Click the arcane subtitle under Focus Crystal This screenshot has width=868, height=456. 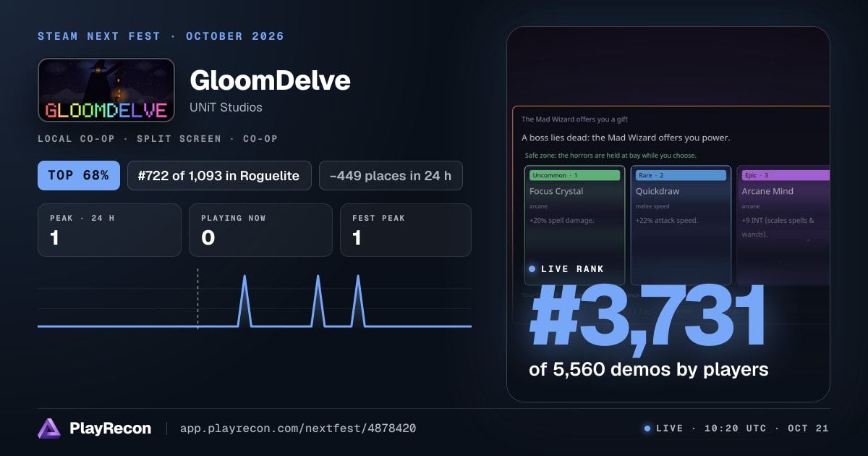point(538,206)
